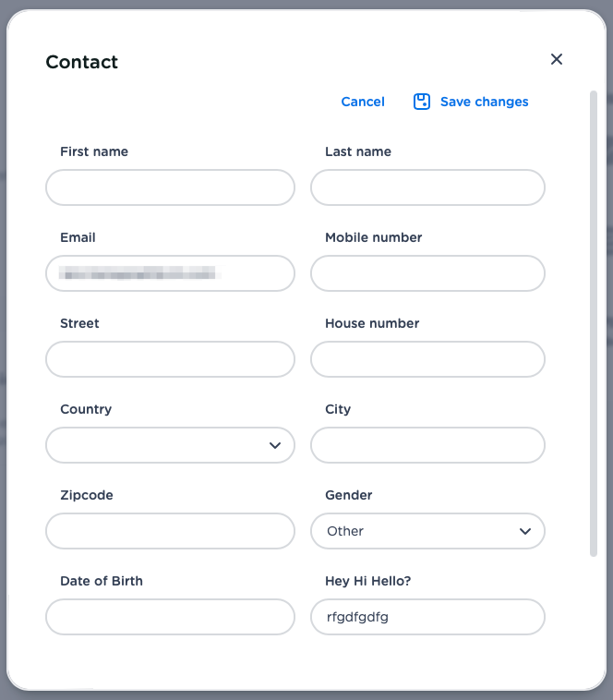Viewport: 613px width, 700px height.
Task: Select the City input field
Action: point(427,445)
